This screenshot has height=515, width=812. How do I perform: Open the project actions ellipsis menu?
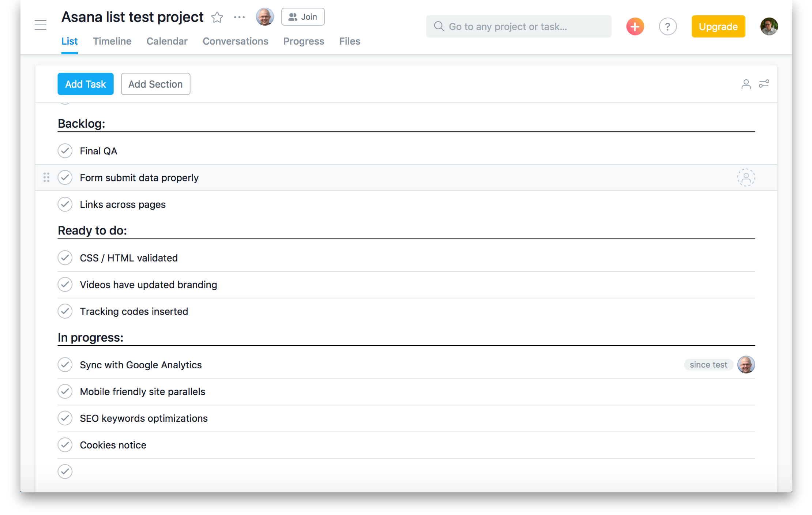coord(239,17)
